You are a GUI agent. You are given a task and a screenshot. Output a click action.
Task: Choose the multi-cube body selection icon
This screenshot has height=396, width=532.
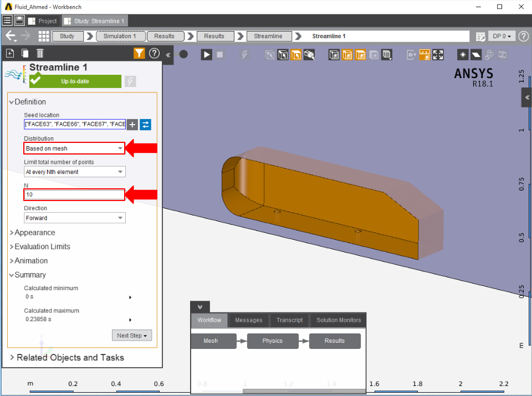pyautogui.click(x=309, y=55)
